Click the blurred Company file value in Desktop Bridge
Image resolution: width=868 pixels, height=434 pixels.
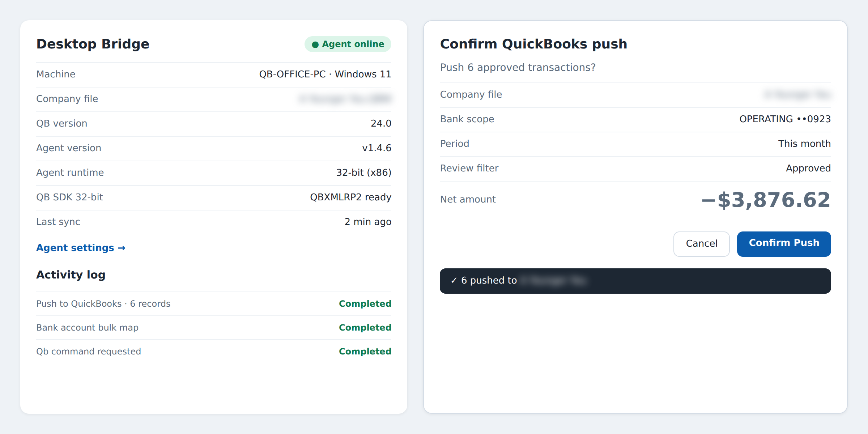pos(345,99)
